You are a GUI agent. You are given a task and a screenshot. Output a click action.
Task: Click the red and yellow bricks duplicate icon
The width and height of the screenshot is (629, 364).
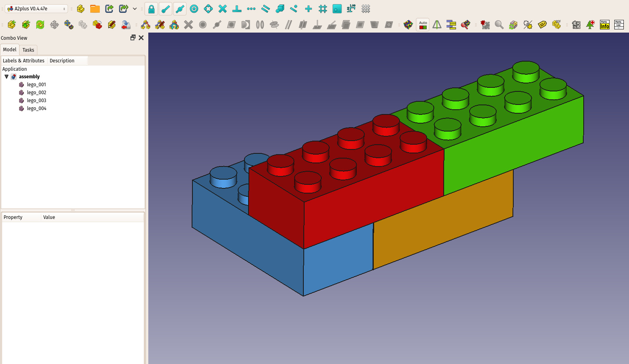pos(97,25)
